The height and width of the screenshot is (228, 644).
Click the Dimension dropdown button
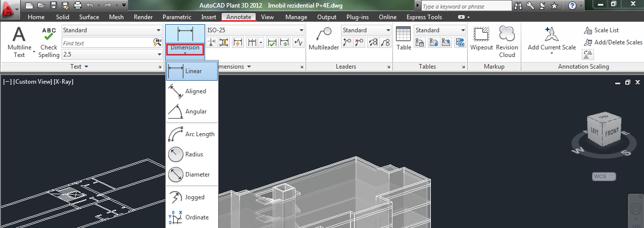pyautogui.click(x=185, y=49)
